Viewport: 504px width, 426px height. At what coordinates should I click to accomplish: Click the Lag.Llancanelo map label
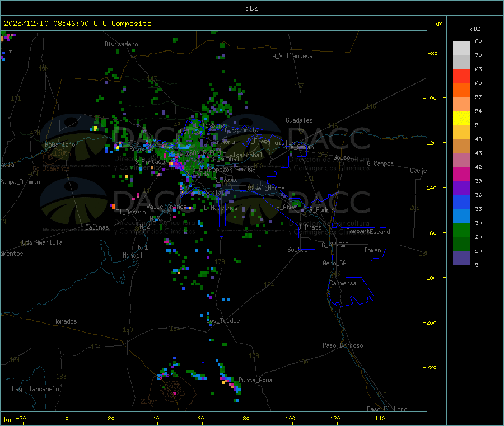(35, 389)
